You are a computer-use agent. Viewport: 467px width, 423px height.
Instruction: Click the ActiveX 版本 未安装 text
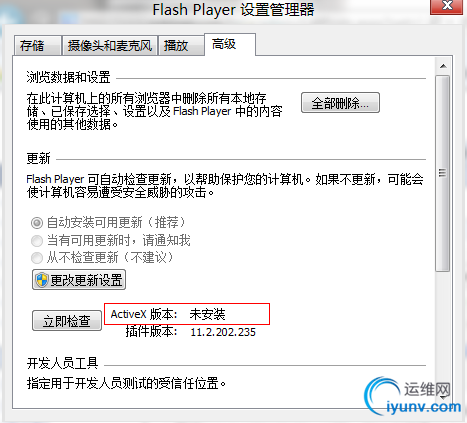click(x=168, y=314)
